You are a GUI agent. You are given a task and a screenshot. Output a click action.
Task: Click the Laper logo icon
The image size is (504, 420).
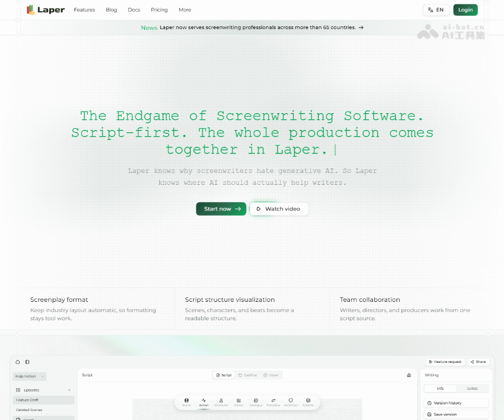tap(31, 10)
